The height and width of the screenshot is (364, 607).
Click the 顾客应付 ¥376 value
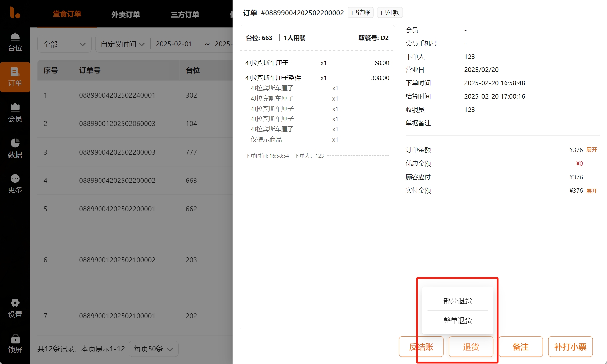576,177
